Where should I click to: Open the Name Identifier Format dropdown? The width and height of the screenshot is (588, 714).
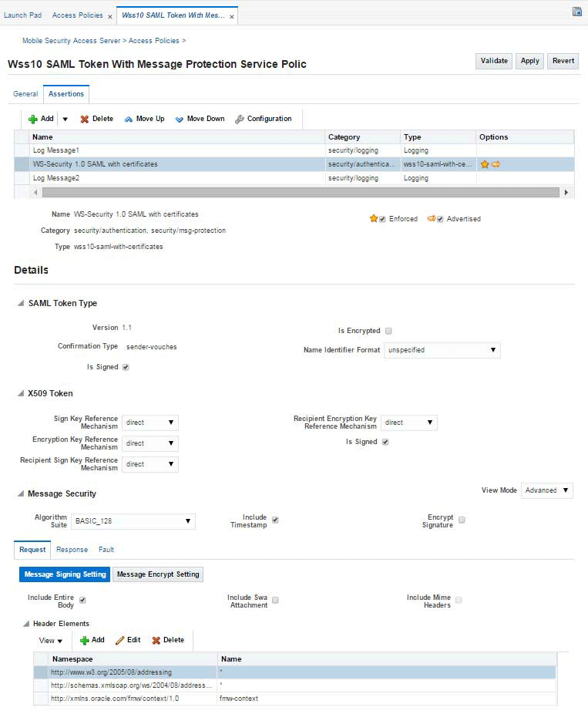(442, 350)
